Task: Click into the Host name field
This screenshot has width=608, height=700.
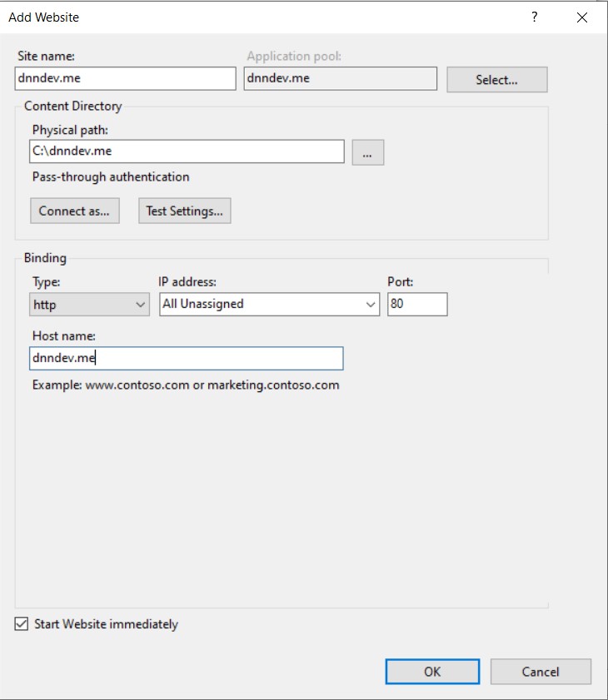Action: point(186,358)
